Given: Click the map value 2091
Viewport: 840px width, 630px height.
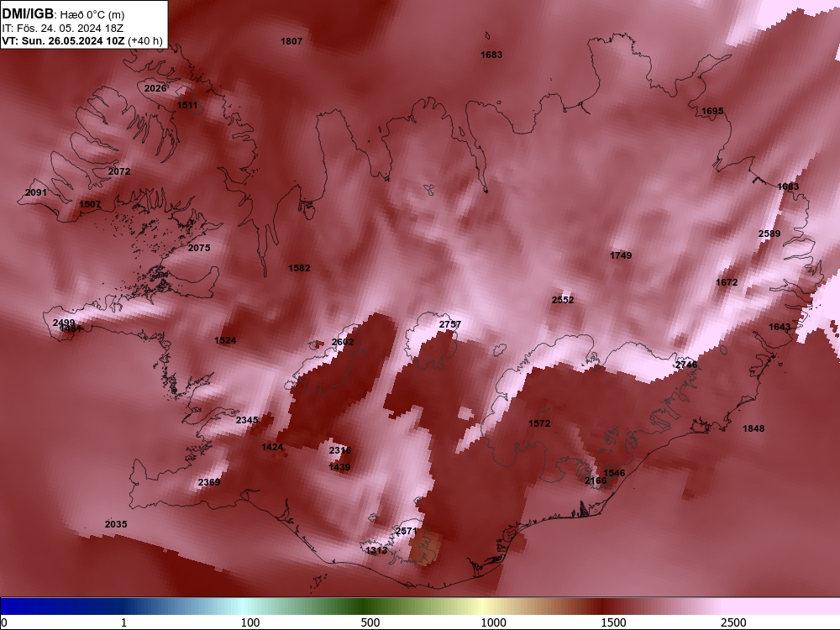Looking at the screenshot, I should tap(36, 193).
